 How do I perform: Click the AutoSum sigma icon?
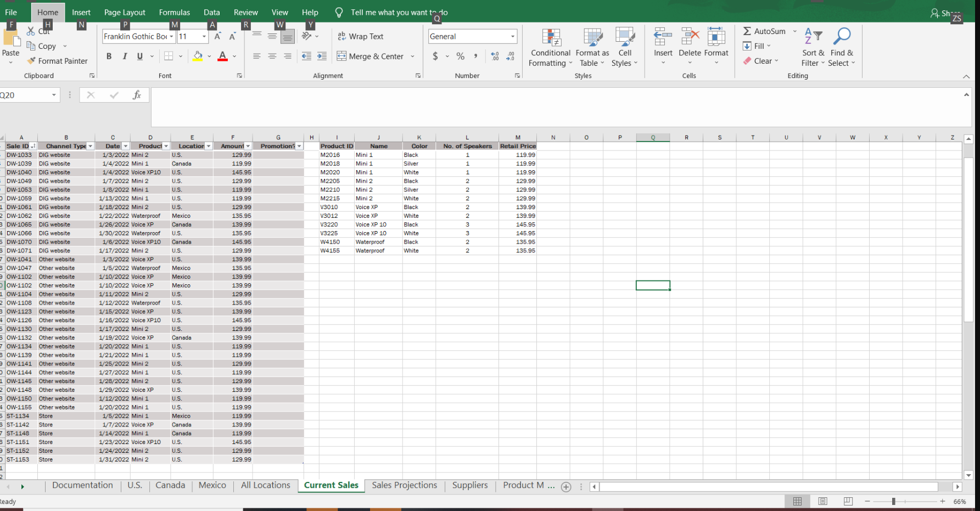[747, 31]
